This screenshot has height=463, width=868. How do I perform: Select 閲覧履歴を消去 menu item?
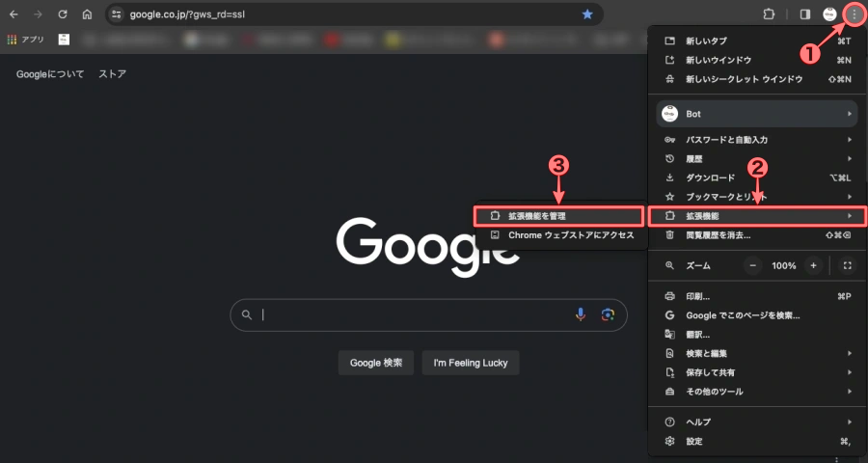757,234
